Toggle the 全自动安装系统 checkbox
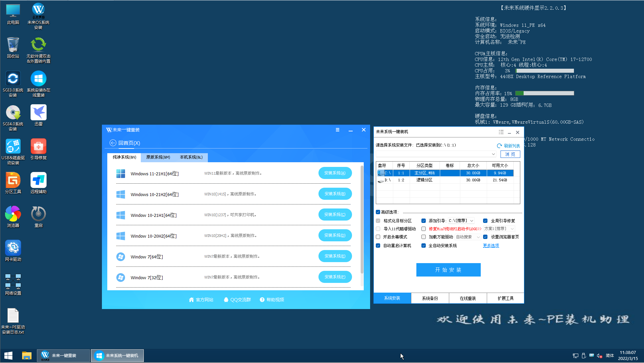644x363 pixels. (x=423, y=246)
